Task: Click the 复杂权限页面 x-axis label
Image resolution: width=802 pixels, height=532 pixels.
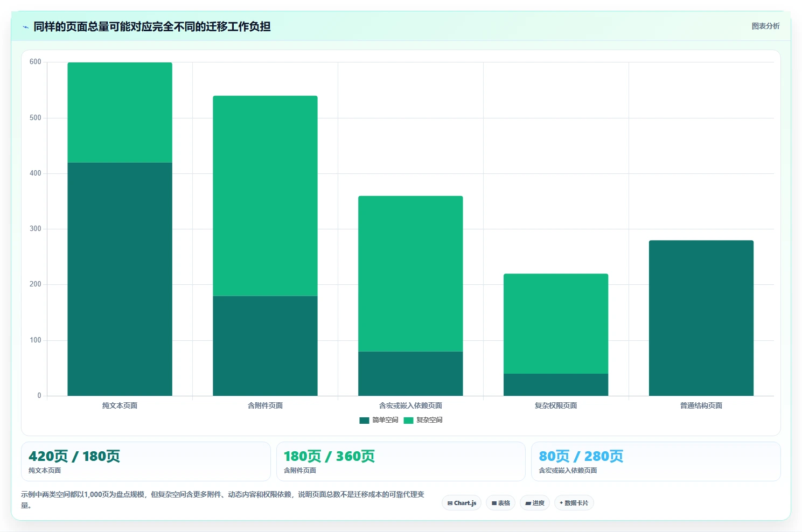Action: click(556, 405)
